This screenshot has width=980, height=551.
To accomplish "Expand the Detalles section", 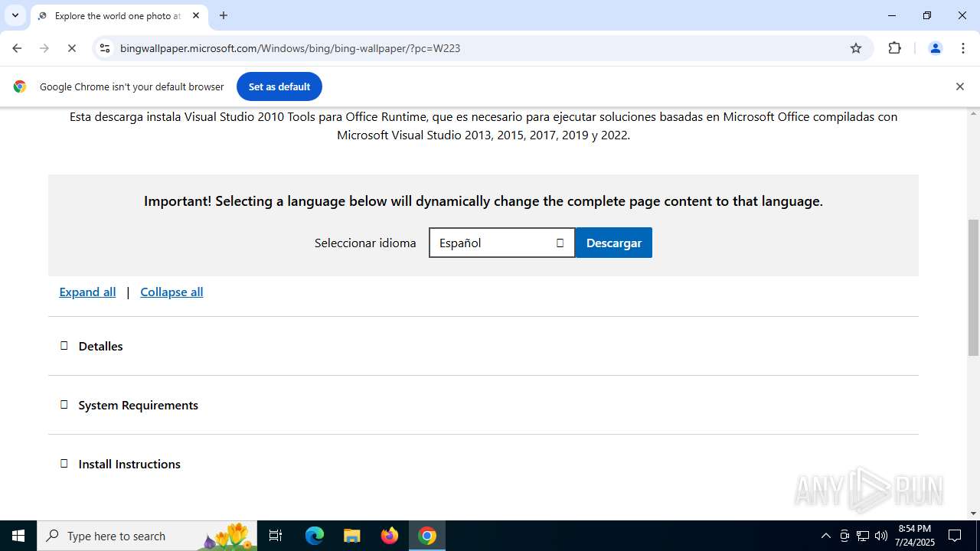I will [x=483, y=346].
